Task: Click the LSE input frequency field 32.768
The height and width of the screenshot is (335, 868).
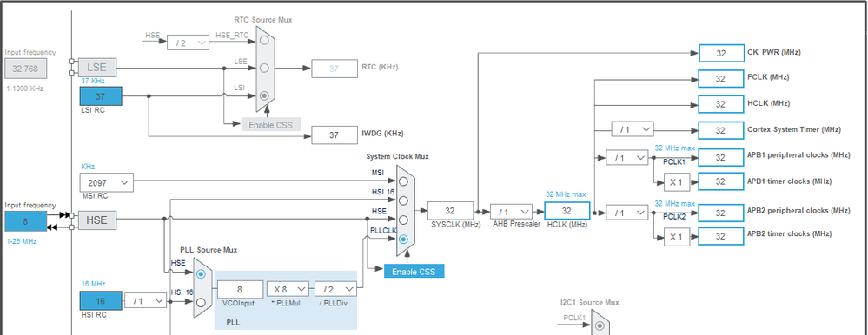Action: coord(26,69)
